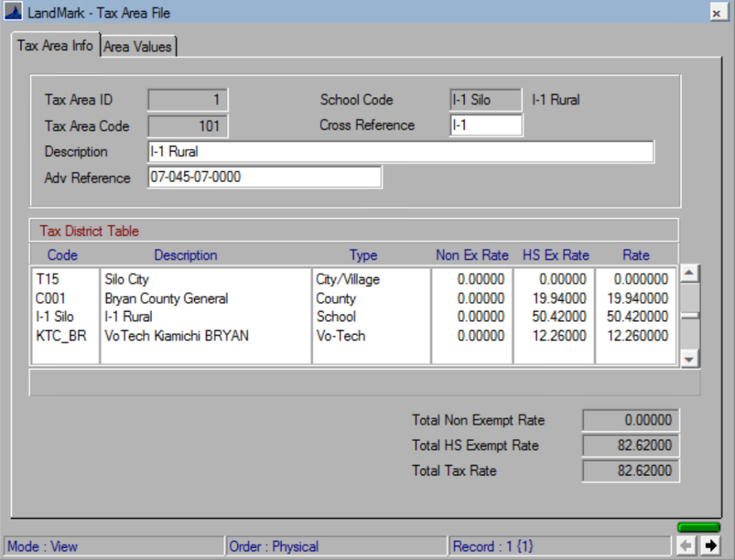The height and width of the screenshot is (560, 735).
Task: Switch to the Tax Area Info tab
Action: pos(54,45)
